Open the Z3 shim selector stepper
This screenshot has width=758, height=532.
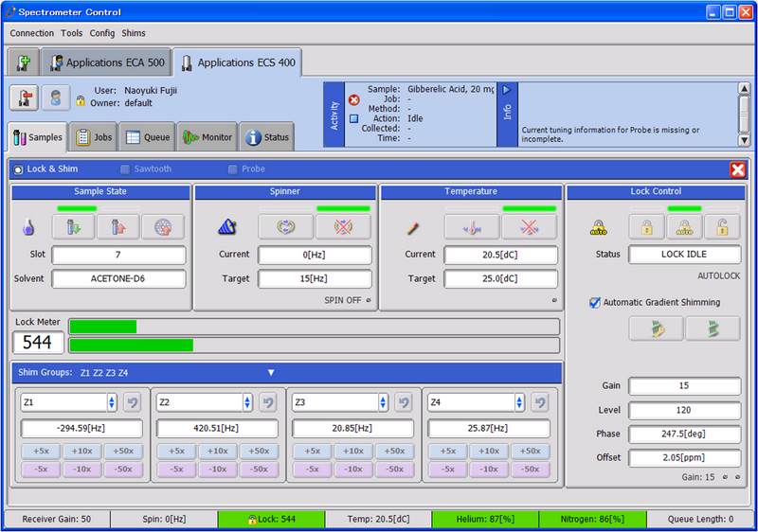(384, 402)
